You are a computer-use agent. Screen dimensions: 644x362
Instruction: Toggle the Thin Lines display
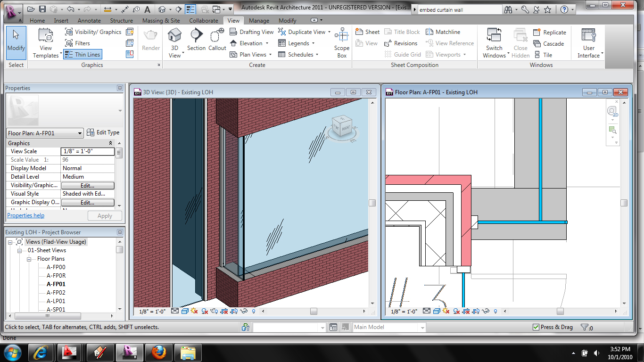83,55
